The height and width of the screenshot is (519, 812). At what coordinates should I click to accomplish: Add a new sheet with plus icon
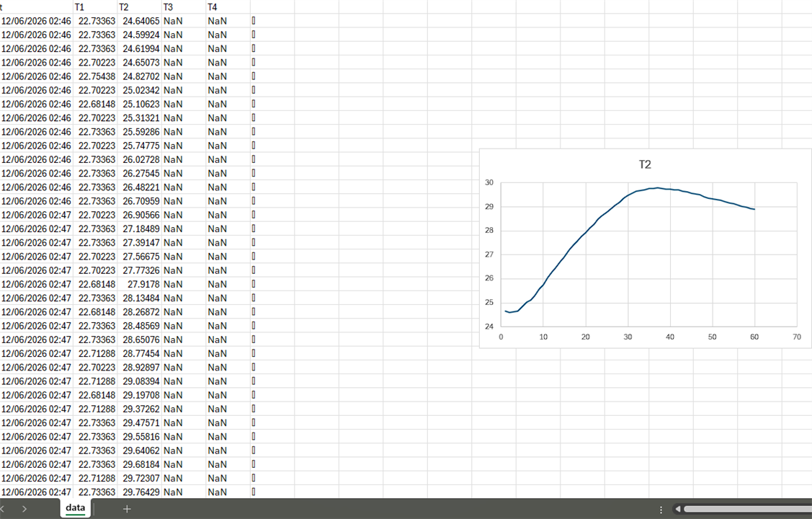[x=127, y=509]
